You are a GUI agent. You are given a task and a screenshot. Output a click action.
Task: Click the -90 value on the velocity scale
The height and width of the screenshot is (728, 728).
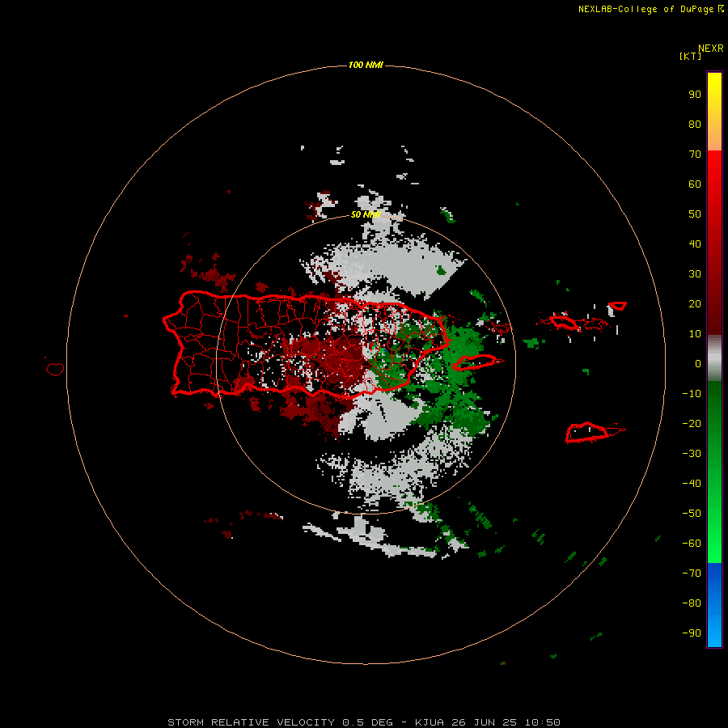(x=692, y=633)
